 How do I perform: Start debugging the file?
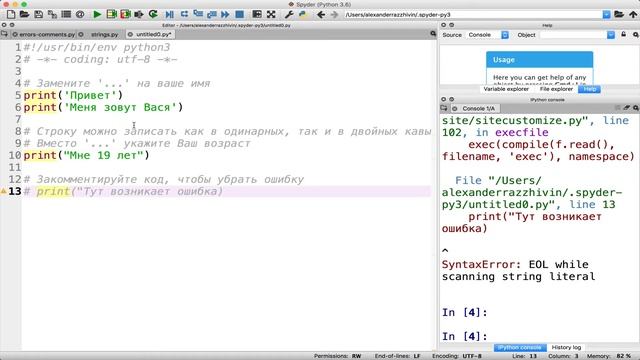click(x=170, y=15)
